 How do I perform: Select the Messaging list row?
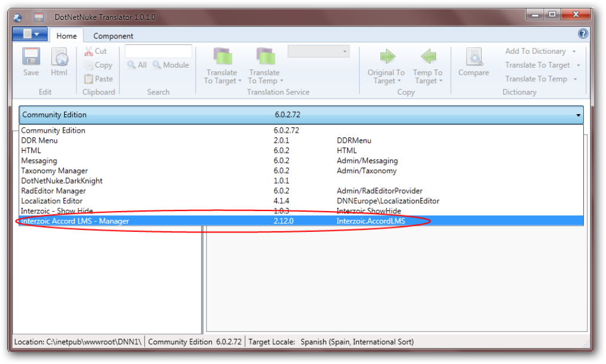(301, 161)
